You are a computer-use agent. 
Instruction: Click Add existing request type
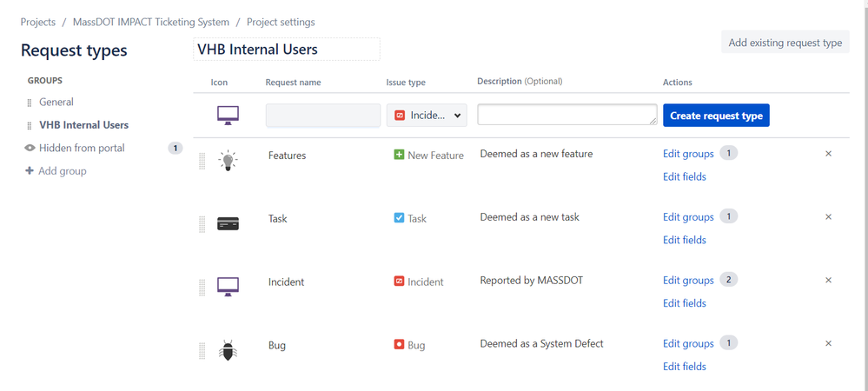(785, 43)
